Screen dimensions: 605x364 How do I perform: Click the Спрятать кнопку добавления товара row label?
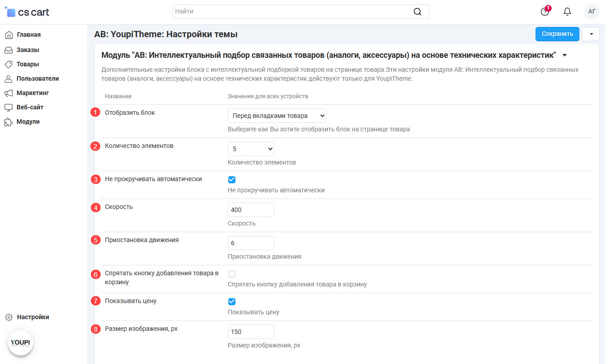(x=162, y=277)
